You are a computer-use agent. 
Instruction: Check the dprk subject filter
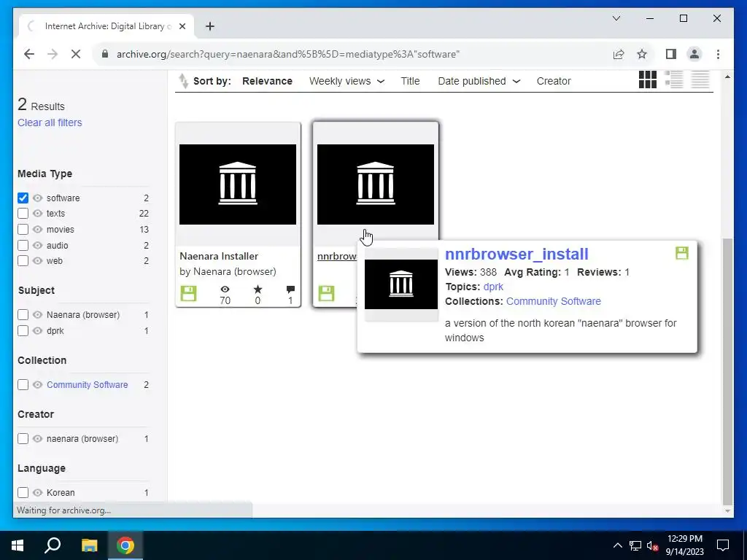(x=23, y=330)
